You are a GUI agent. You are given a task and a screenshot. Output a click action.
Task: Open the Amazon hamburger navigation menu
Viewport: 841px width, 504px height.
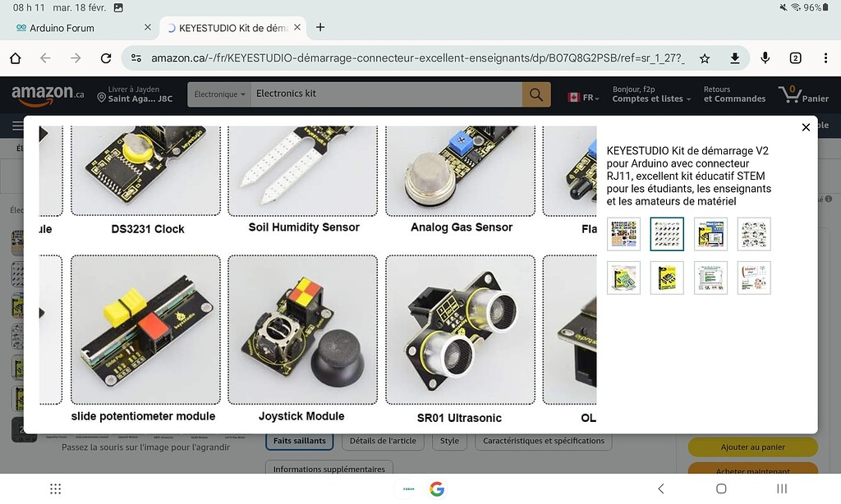click(17, 125)
